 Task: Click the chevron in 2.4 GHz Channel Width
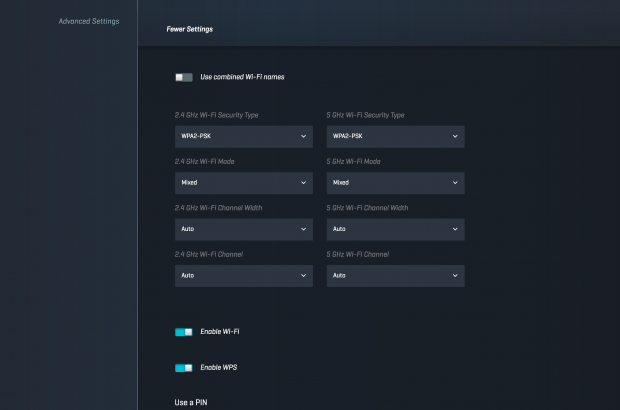303,229
